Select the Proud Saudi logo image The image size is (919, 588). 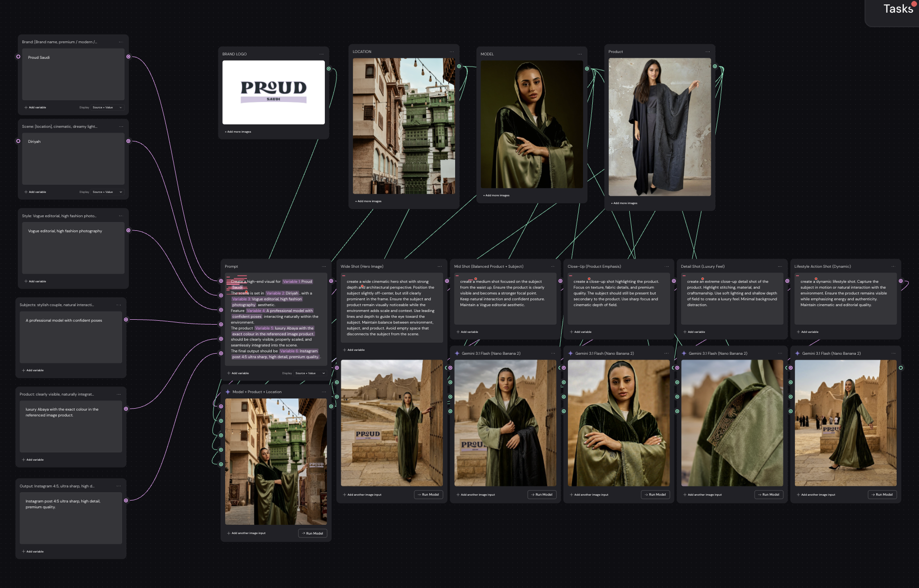pos(274,92)
